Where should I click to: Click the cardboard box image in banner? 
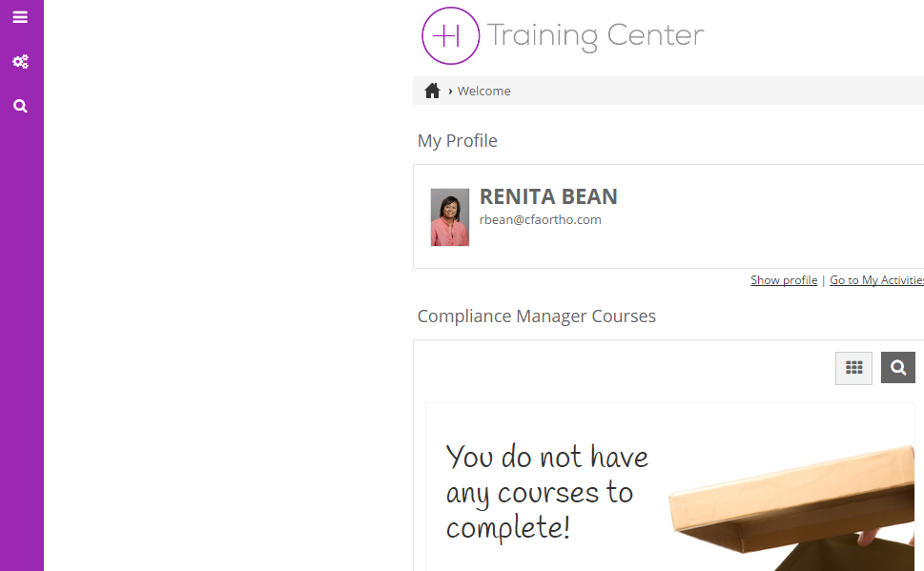click(x=801, y=496)
